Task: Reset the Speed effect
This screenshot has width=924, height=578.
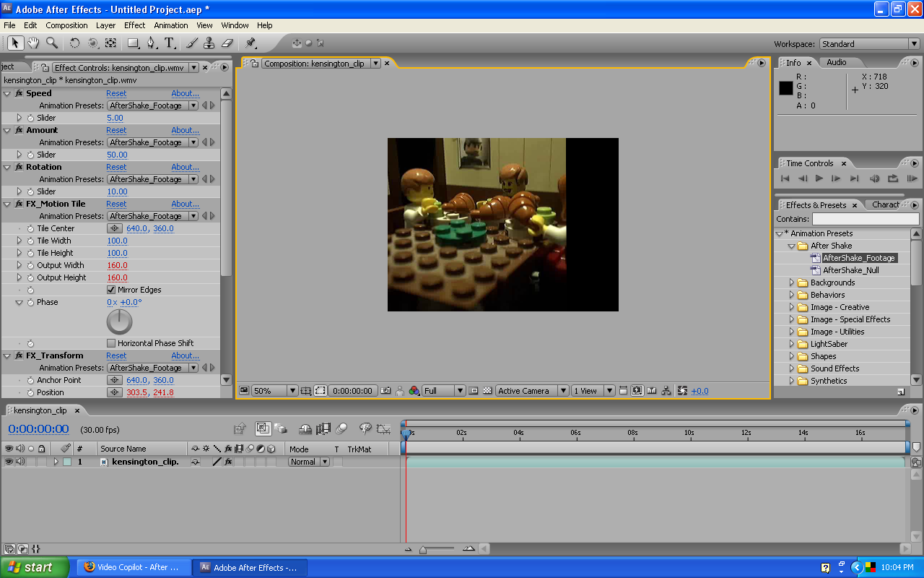Action: click(116, 92)
